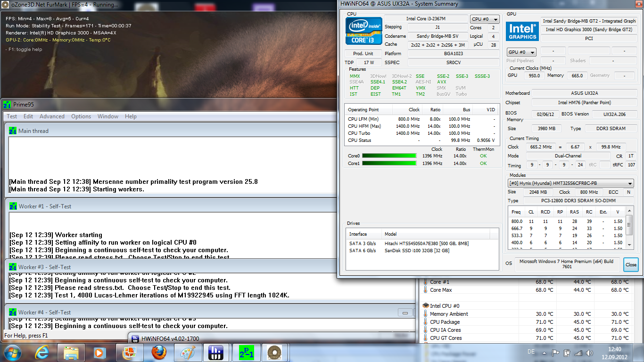644x362 pixels.
Task: Open the Action Center flag icon
Action: (556, 352)
